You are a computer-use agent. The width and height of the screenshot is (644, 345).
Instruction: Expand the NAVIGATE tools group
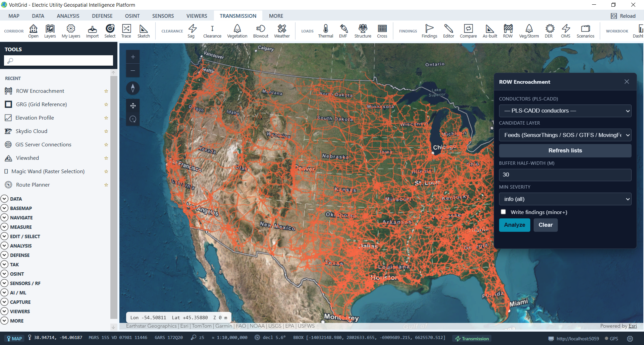click(x=4, y=217)
